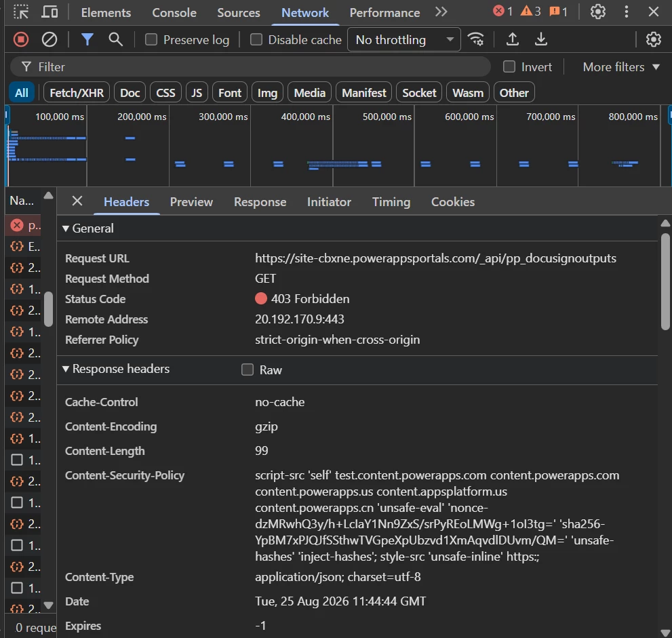672x638 pixels.
Task: Open More filters dropdown
Action: tap(621, 67)
